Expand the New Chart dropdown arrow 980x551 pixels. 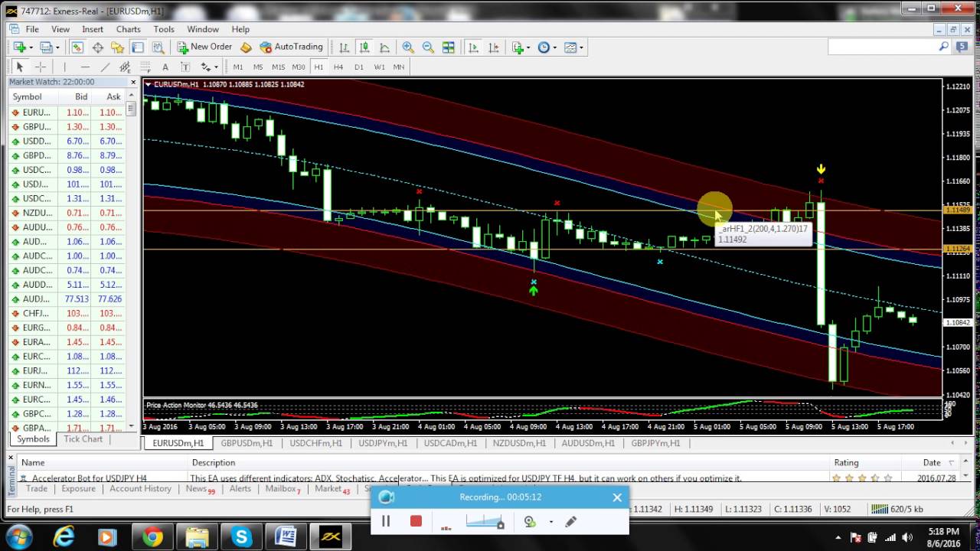point(31,47)
